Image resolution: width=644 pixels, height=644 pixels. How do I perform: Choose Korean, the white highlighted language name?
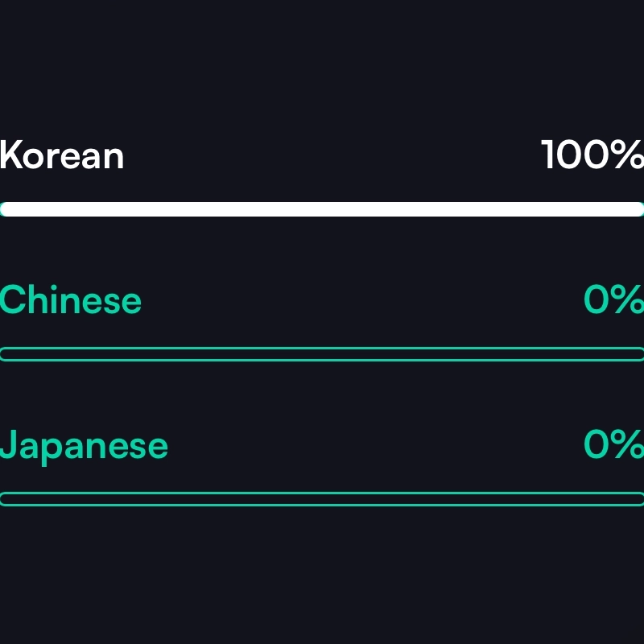pyautogui.click(x=62, y=155)
